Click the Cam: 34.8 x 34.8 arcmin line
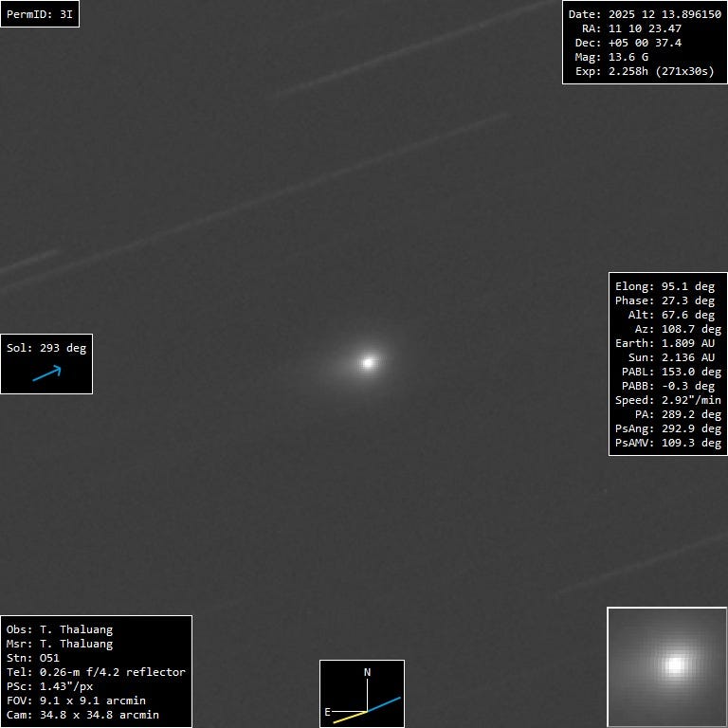Viewport: 728px width, 728px height. pos(82,715)
